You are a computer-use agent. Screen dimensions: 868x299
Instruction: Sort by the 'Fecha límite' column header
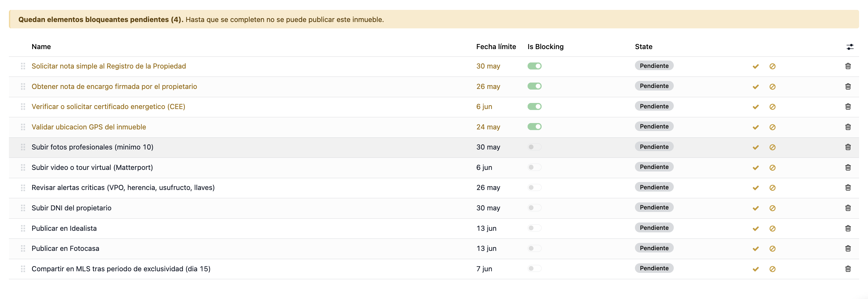coord(496,47)
